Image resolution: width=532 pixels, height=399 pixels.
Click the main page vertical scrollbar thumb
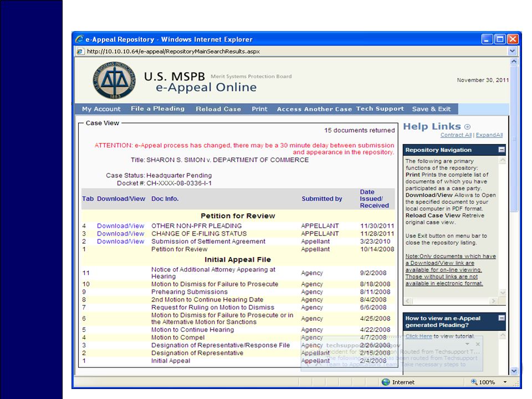[x=514, y=139]
